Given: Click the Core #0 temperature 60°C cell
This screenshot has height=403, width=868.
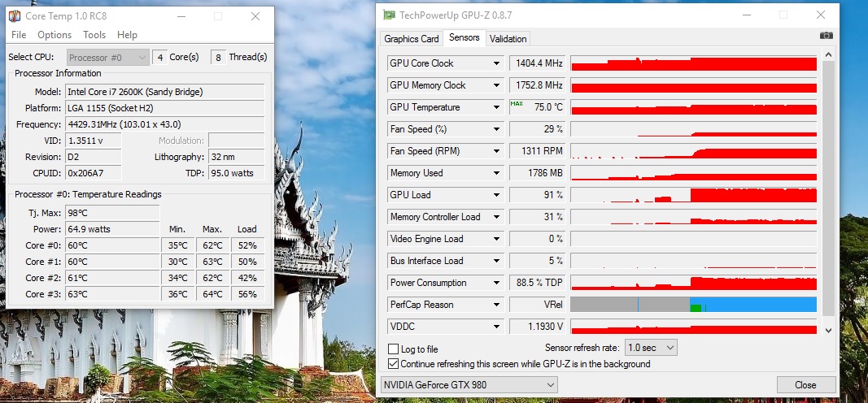Looking at the screenshot, I should (112, 245).
